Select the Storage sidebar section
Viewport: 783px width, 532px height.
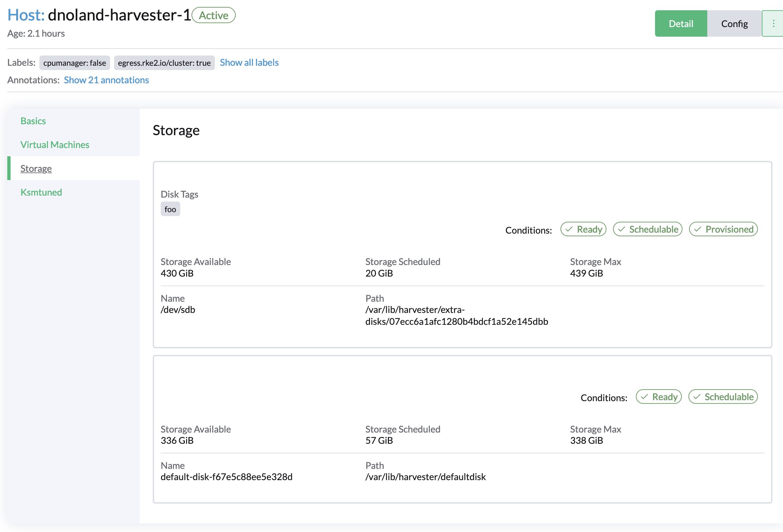click(x=36, y=168)
